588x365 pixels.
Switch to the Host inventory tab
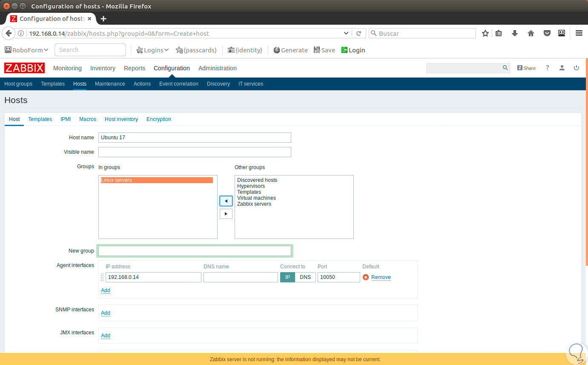click(x=121, y=119)
